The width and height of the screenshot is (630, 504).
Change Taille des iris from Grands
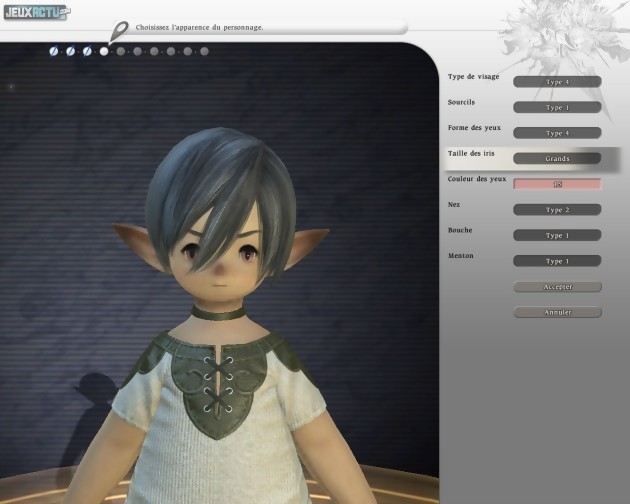click(x=557, y=158)
